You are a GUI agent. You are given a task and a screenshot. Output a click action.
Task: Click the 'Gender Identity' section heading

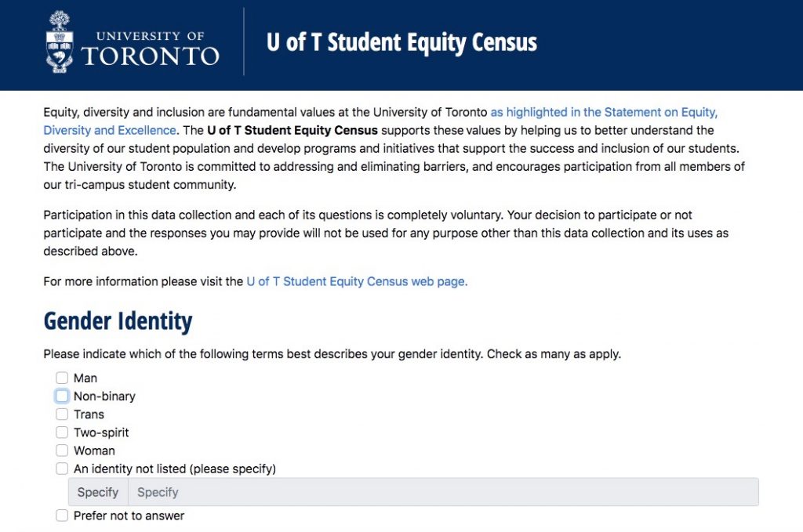tap(118, 321)
